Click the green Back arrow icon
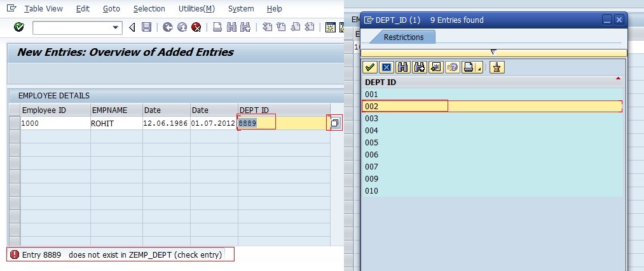 point(168,27)
